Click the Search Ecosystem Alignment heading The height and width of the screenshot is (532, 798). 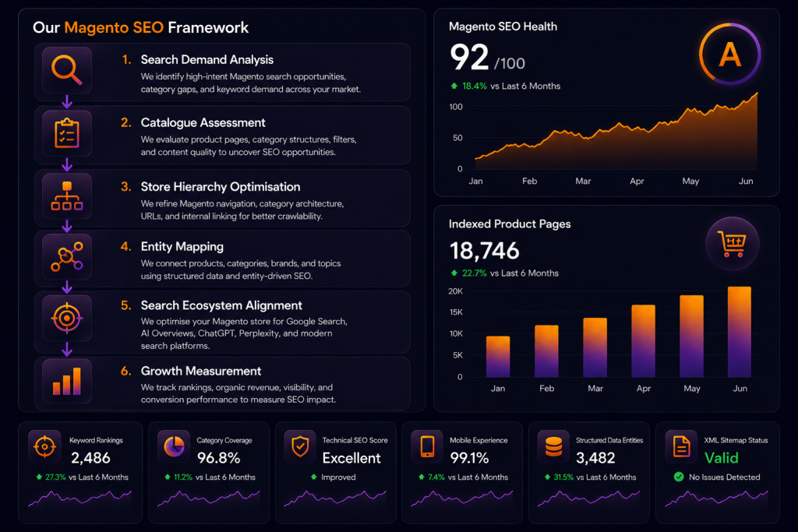[x=221, y=305]
